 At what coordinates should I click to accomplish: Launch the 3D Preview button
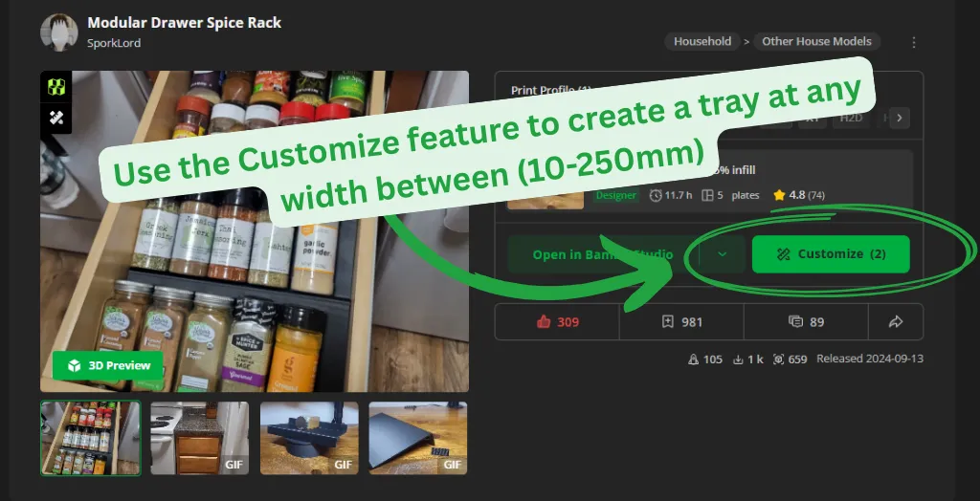tap(107, 365)
